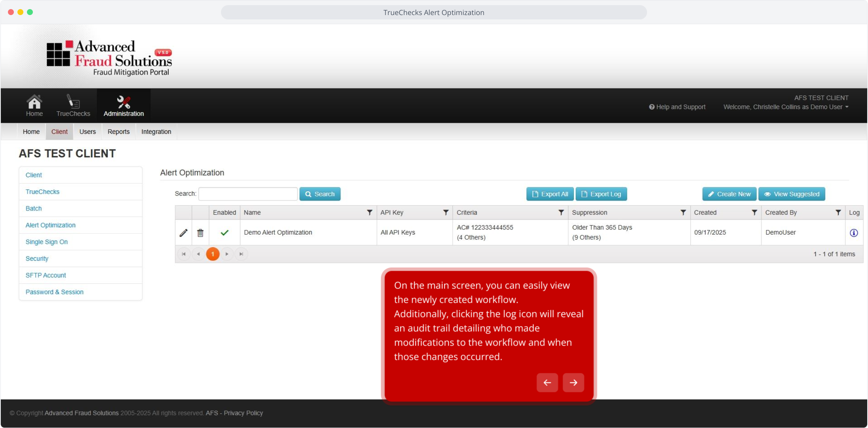Open the Alert Optimization sidebar link
Viewport: 868px width, 428px height.
[x=51, y=225]
